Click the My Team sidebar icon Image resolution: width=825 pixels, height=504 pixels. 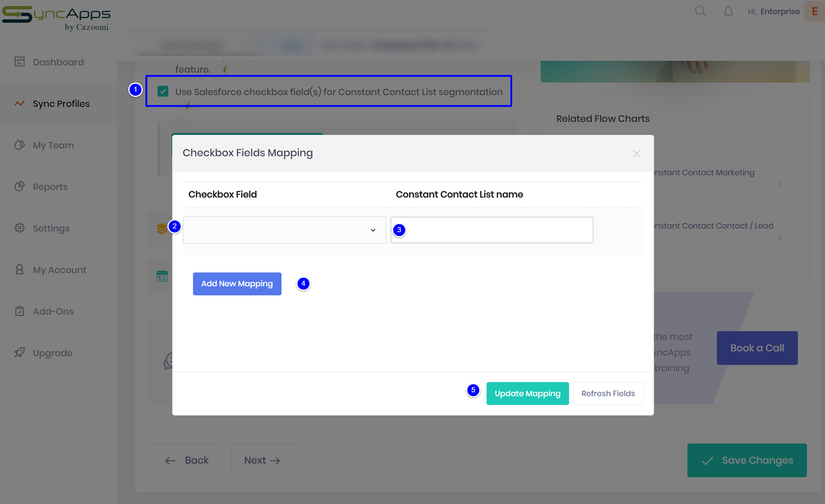[x=19, y=145]
